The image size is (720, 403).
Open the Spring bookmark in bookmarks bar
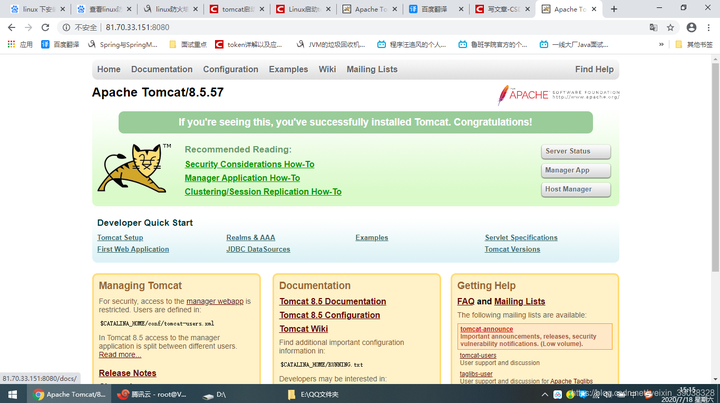pos(122,45)
